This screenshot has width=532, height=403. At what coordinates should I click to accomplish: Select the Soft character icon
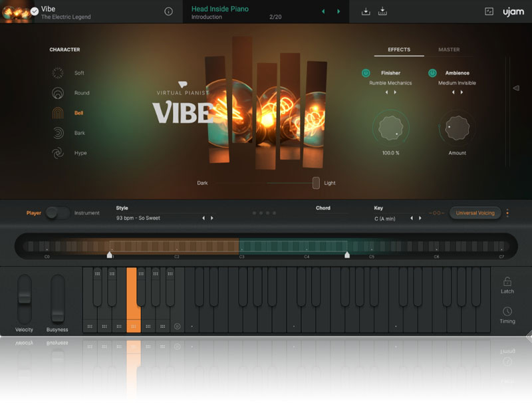tap(59, 73)
